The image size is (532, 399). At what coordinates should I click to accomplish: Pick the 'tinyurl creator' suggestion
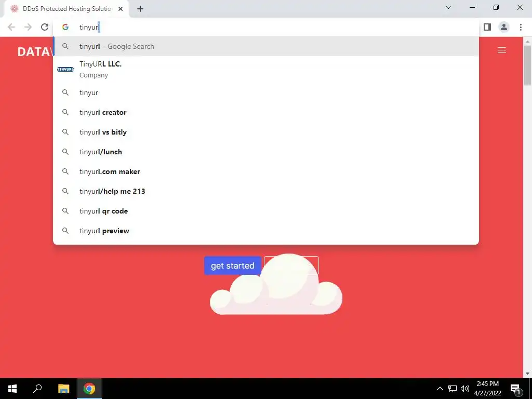pyautogui.click(x=266, y=112)
